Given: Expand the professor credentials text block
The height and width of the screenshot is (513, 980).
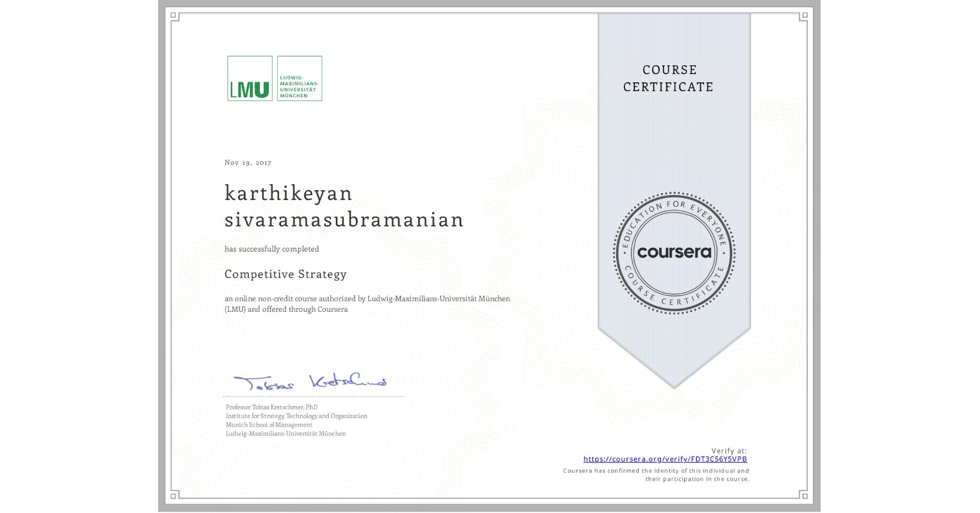Looking at the screenshot, I should click(x=296, y=420).
